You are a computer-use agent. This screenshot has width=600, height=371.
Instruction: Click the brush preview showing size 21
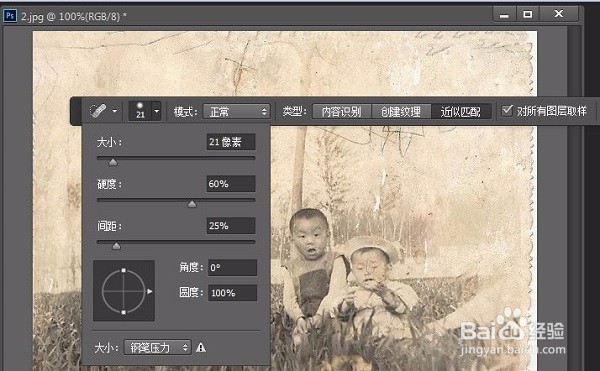140,111
